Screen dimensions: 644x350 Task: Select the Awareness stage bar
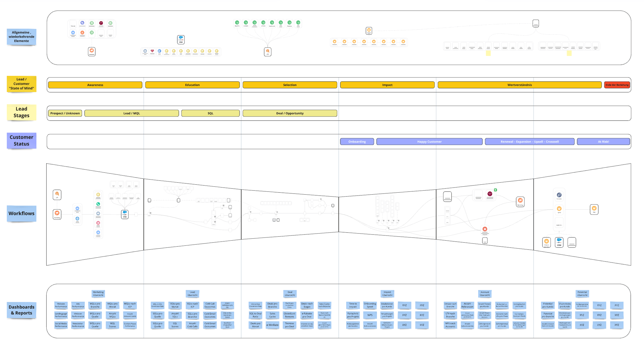(x=95, y=85)
